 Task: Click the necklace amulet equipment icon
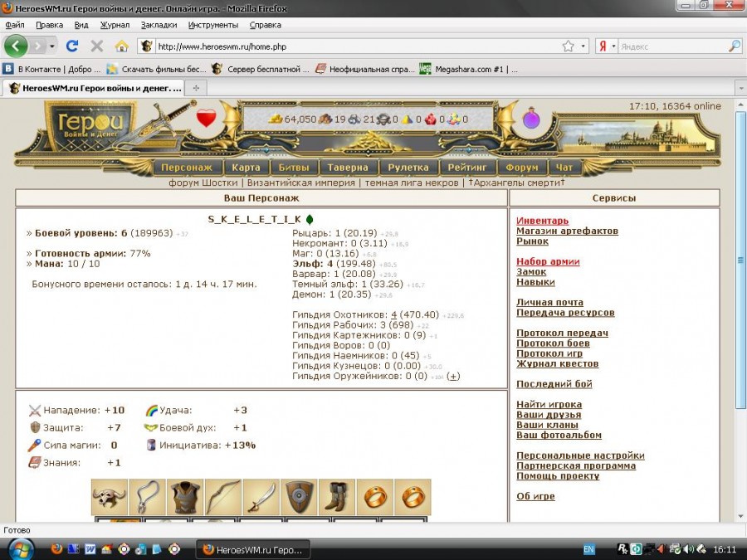tap(148, 497)
